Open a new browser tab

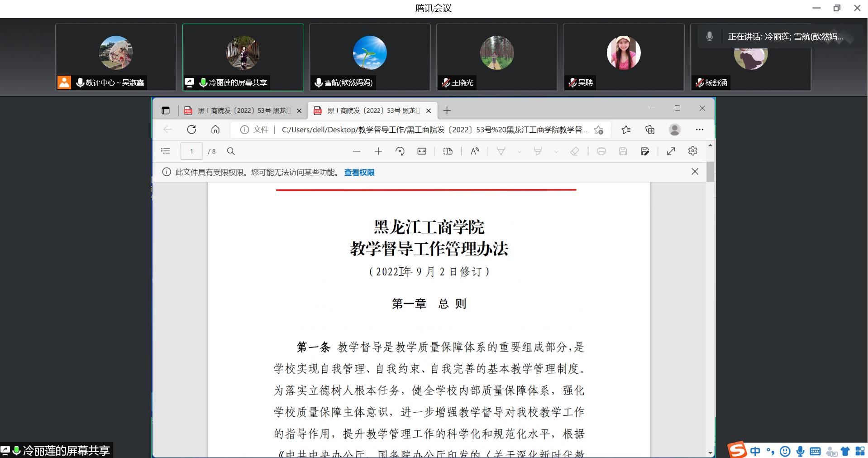pyautogui.click(x=447, y=111)
